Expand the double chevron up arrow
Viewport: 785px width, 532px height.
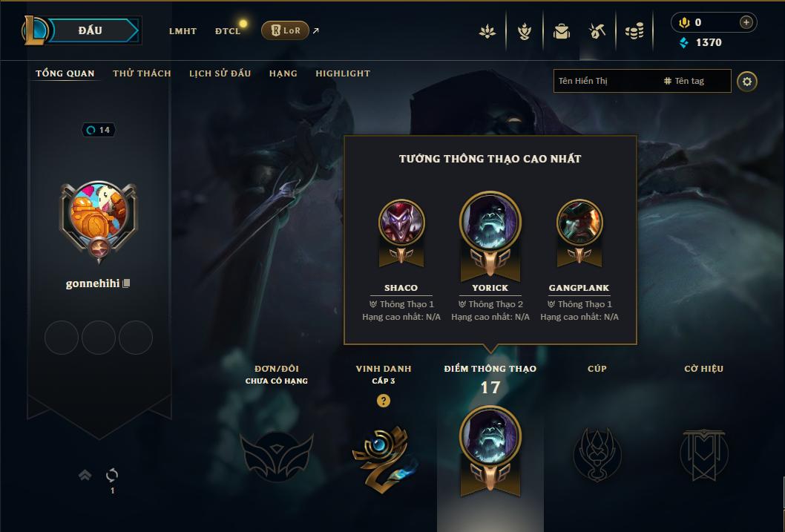pos(85,474)
